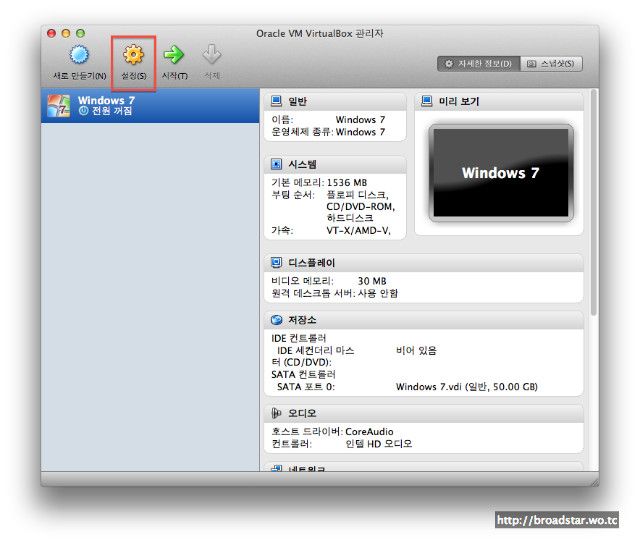Open the General (일반) section header

coord(335,101)
